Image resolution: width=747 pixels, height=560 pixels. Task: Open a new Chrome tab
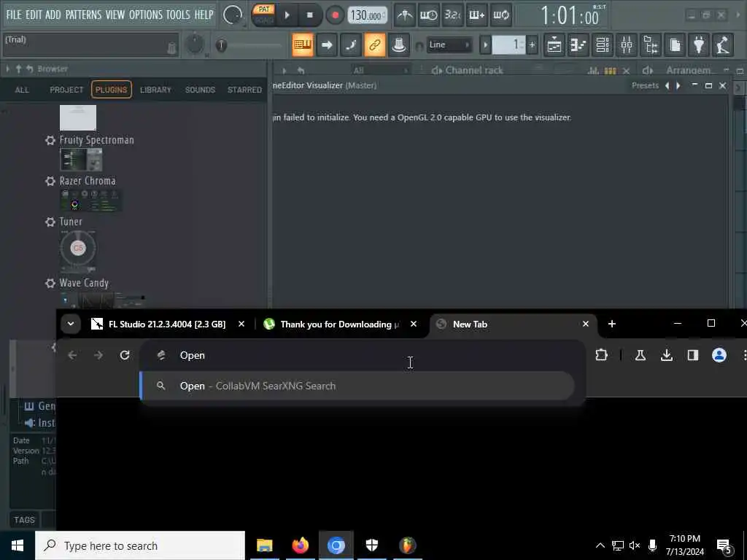(x=612, y=324)
